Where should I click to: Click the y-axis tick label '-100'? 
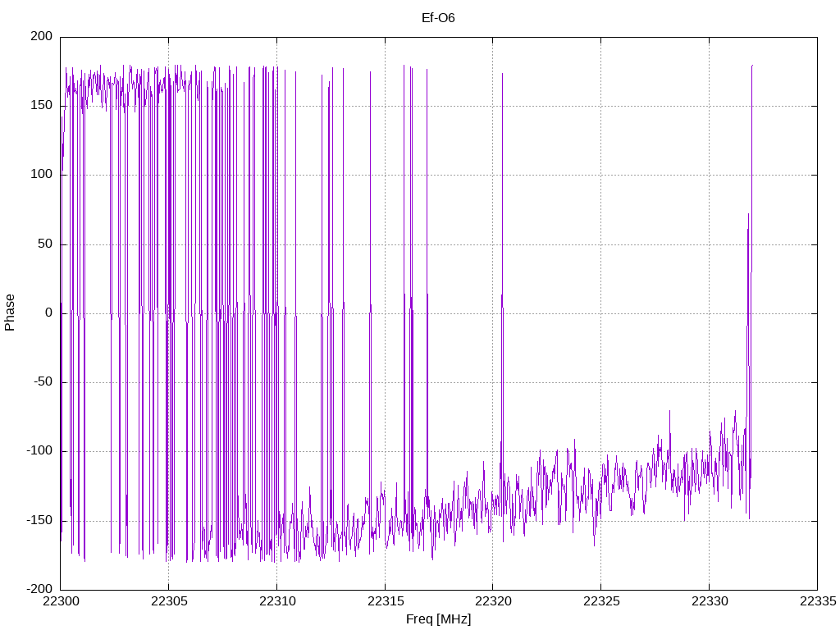click(x=39, y=452)
